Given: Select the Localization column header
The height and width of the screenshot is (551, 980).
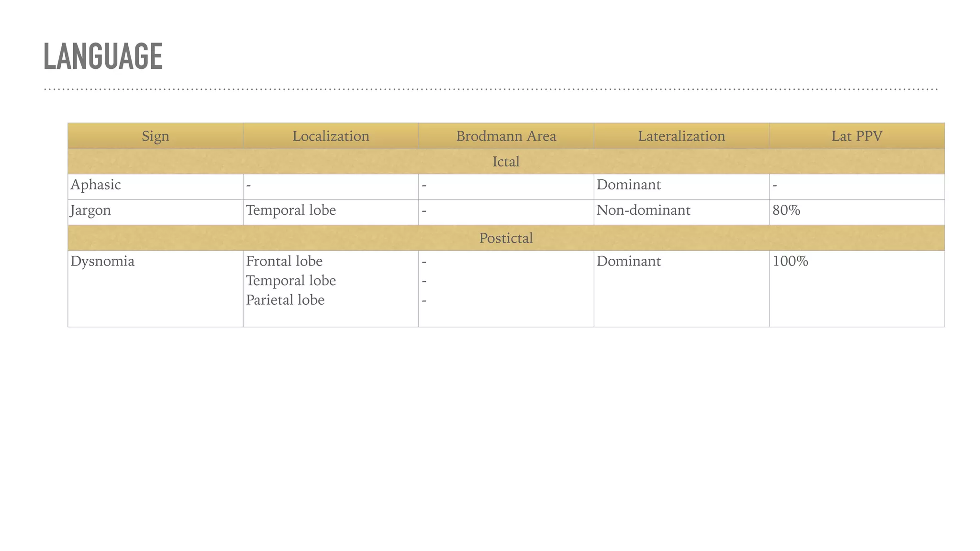Looking at the screenshot, I should coord(331,136).
